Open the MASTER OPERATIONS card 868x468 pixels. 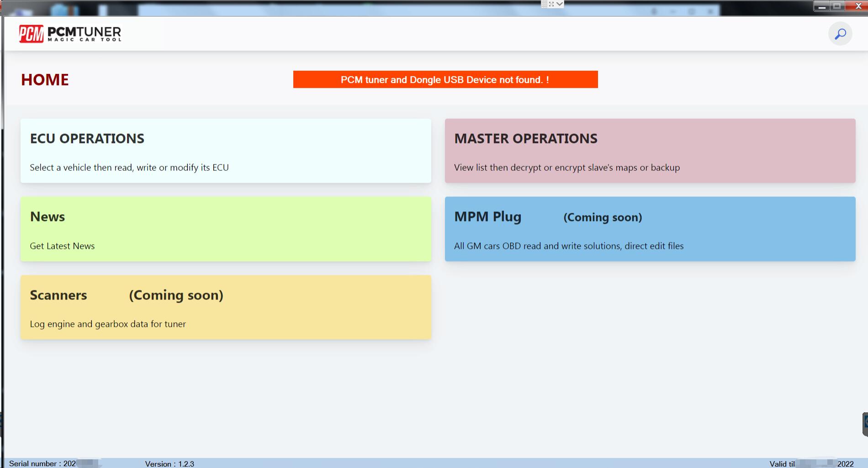[650, 151]
